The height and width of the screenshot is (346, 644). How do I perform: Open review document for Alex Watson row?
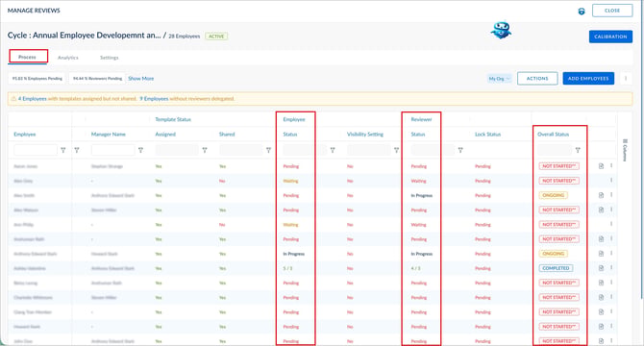[601, 210]
